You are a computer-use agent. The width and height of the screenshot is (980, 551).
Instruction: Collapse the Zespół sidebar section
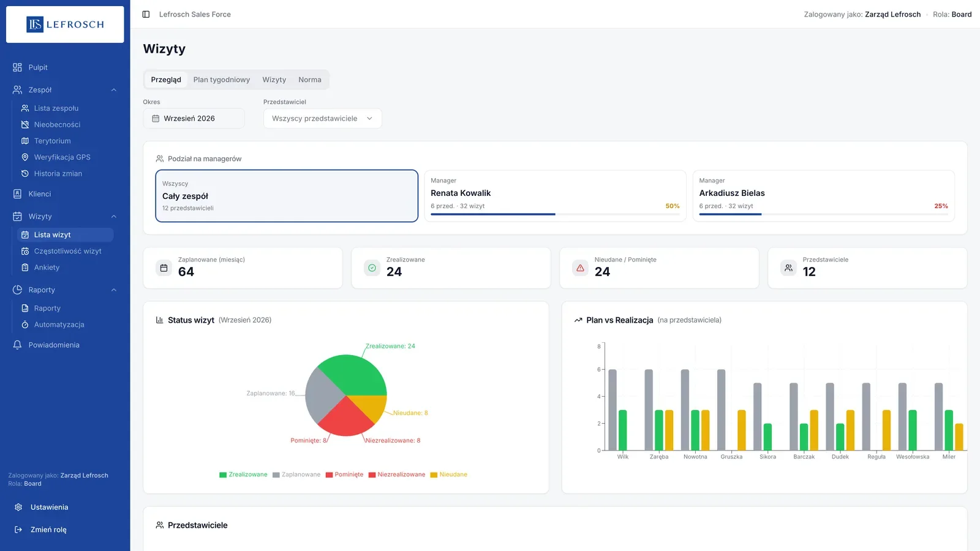113,90
